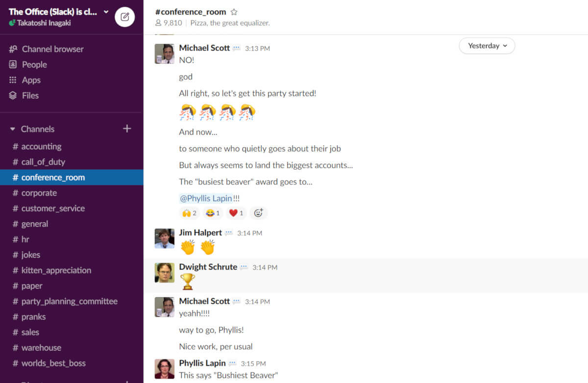588x383 pixels.
Task: Click the Dwight Schrute sender name
Action: pos(208,267)
